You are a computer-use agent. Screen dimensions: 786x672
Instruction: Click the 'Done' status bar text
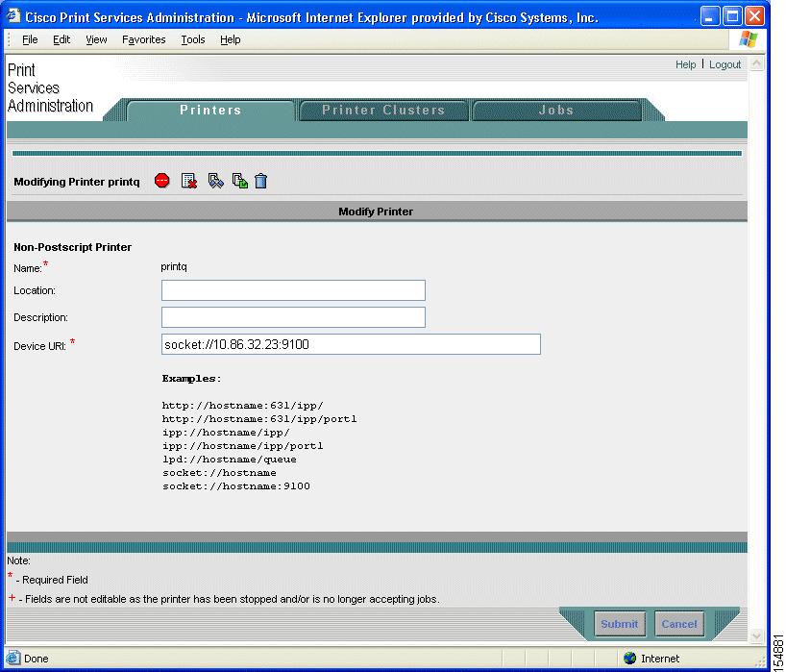coord(37,659)
